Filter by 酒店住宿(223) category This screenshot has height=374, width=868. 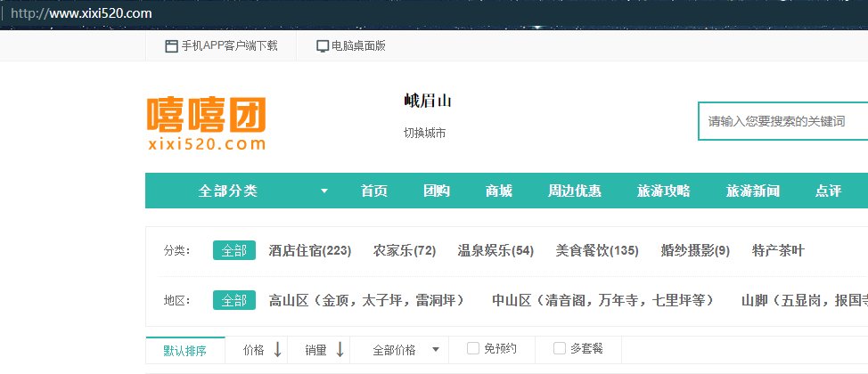point(310,251)
